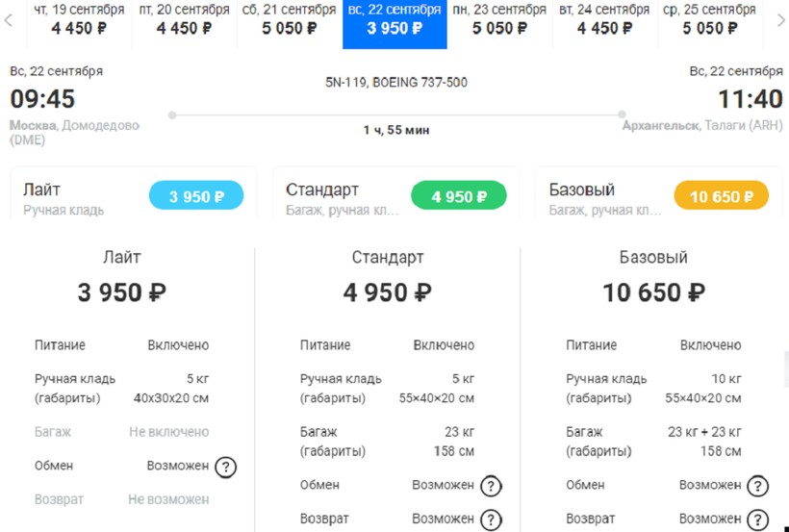Select Sunday 22 September date tab
789x532 pixels.
pos(394,19)
